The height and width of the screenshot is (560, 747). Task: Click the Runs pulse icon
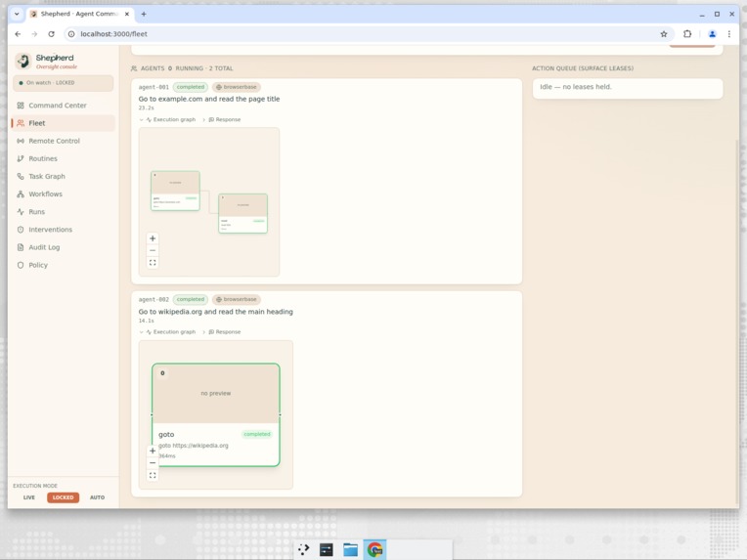[21, 212]
